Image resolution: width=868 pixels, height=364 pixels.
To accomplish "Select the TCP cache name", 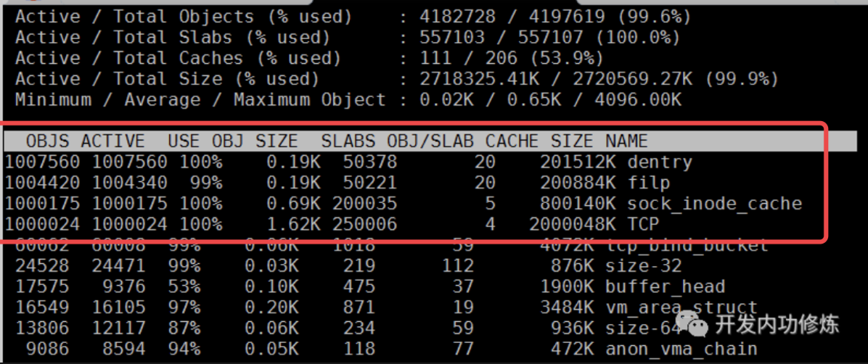I will coord(643,225).
